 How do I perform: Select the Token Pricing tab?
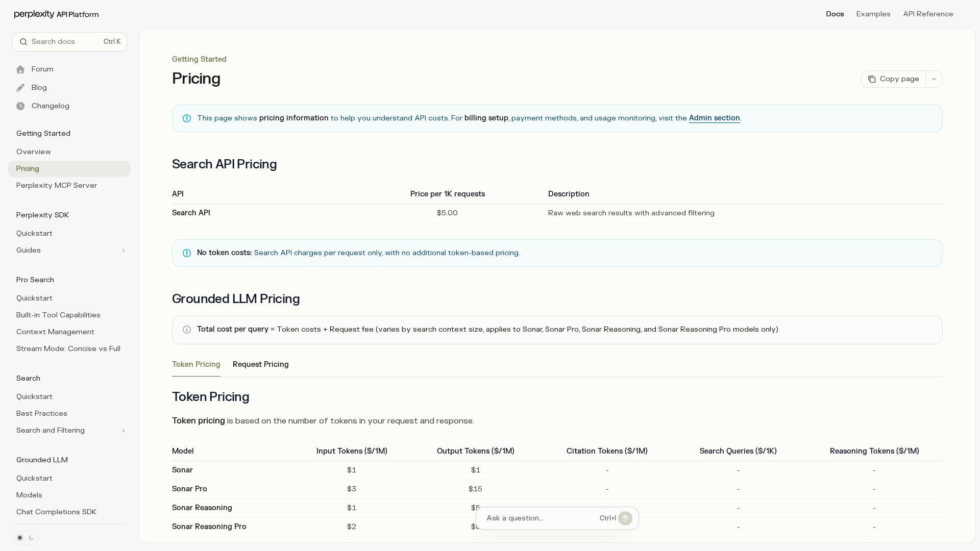pyautogui.click(x=196, y=364)
